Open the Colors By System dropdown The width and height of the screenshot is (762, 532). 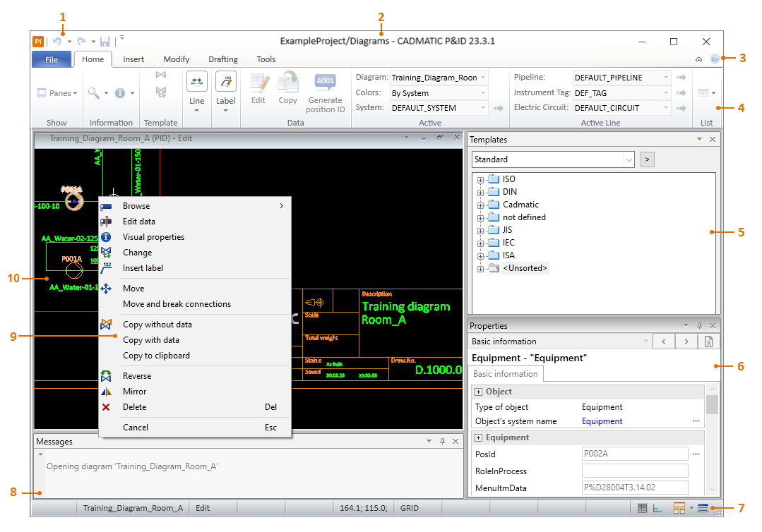tap(483, 93)
